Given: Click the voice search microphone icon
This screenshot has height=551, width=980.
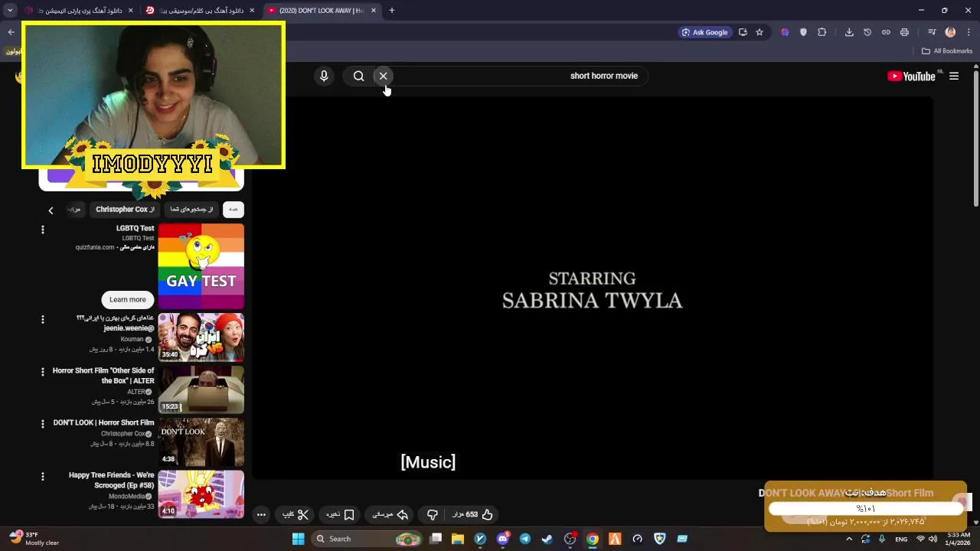Looking at the screenshot, I should pos(324,76).
